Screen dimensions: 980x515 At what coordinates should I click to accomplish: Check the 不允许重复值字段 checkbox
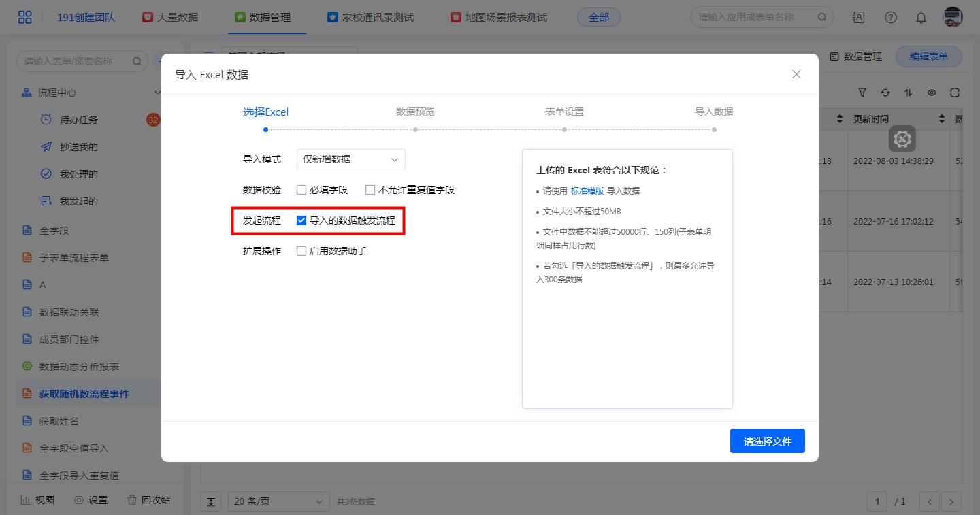[x=370, y=190]
